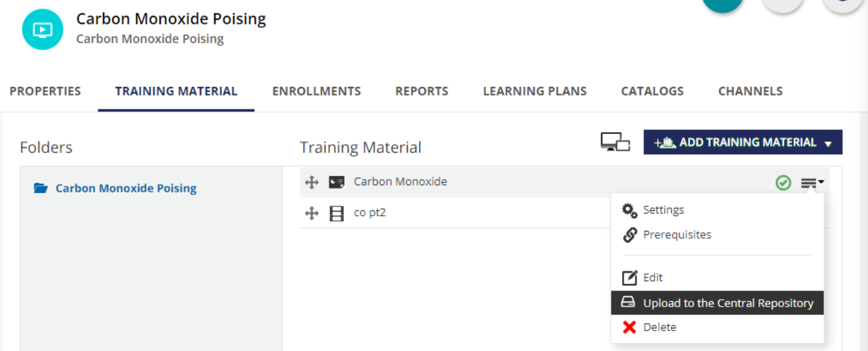This screenshot has width=868, height=351.
Task: Click the slide icon beside Carbon Monoxide
Action: coord(337,182)
